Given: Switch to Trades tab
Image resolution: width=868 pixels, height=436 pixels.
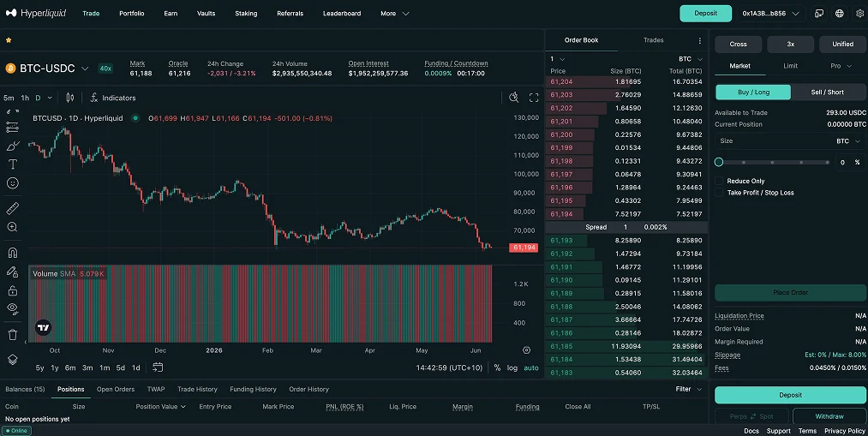Looking at the screenshot, I should pos(653,40).
